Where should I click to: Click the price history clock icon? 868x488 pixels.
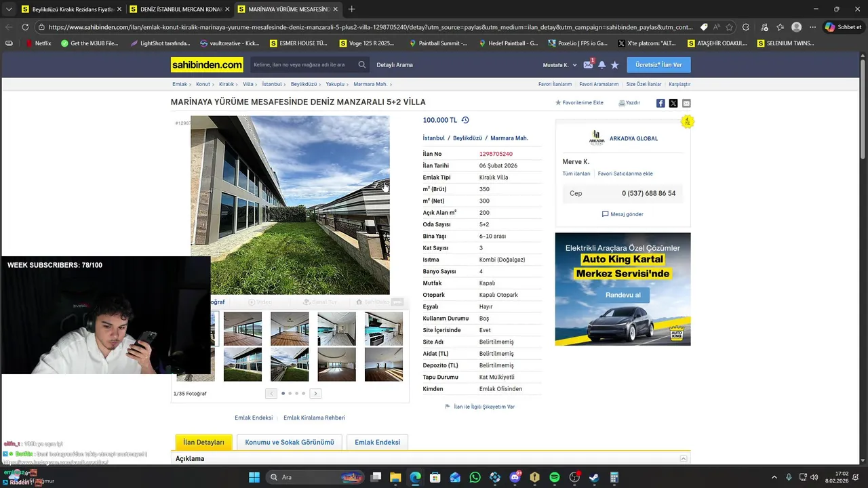click(465, 120)
